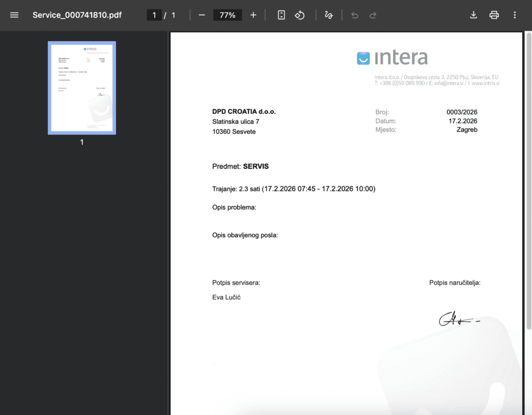Click the 77% zoom level field

pos(228,15)
